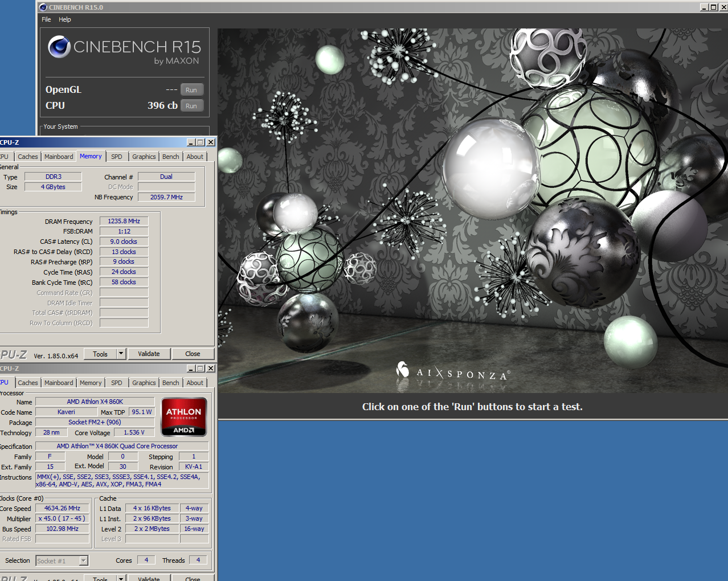Minimize the upper CPU-Z memory window

click(191, 142)
